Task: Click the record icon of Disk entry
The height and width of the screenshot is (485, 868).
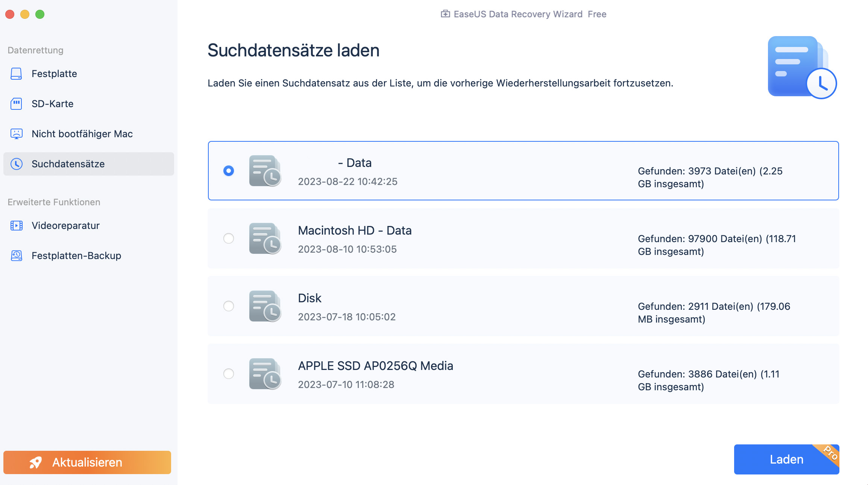Action: 265,306
